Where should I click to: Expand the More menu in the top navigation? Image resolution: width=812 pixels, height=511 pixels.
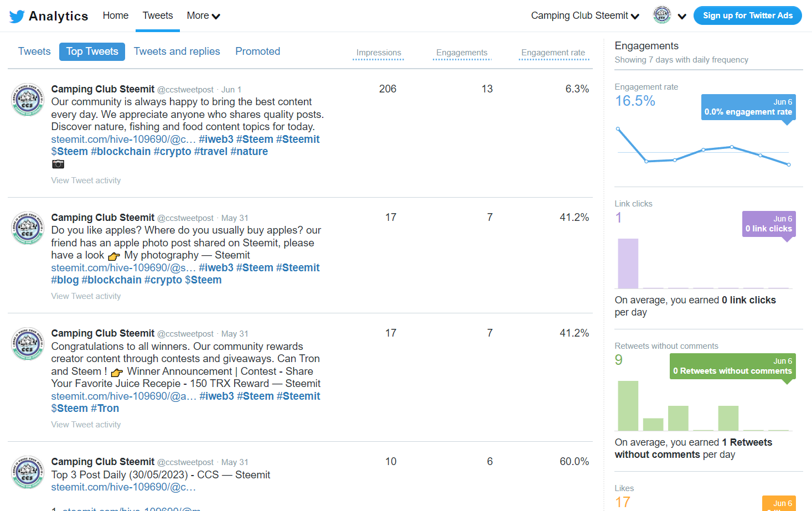point(203,16)
